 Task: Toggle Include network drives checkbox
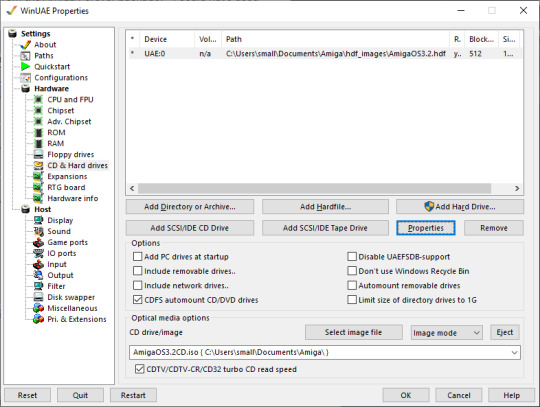coord(137,285)
